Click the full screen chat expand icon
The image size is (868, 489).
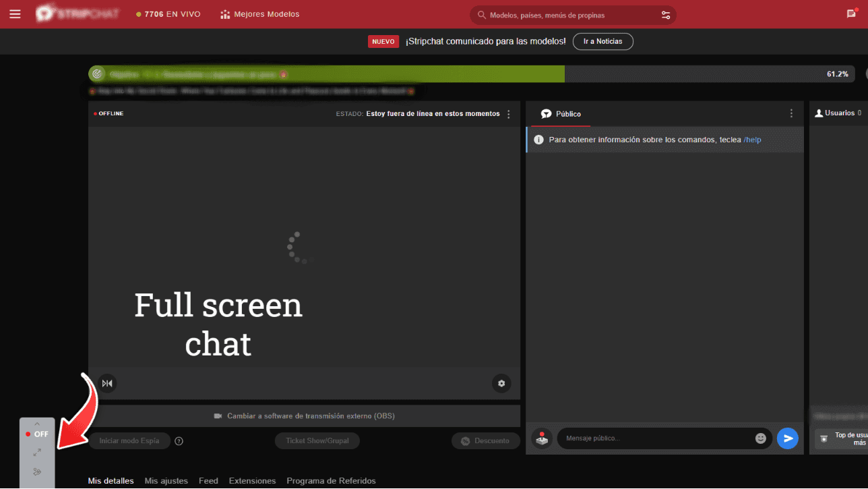(37, 453)
